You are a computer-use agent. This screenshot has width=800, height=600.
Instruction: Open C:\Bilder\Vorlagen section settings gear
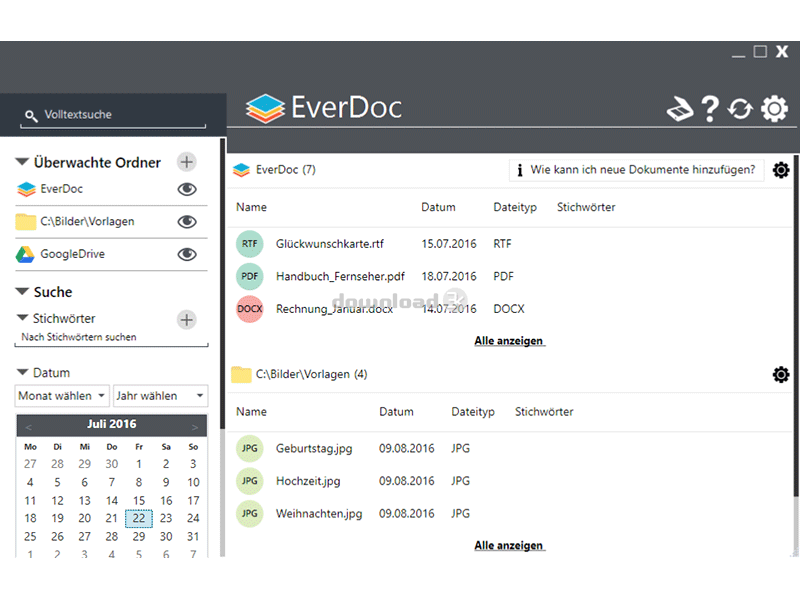point(781,374)
